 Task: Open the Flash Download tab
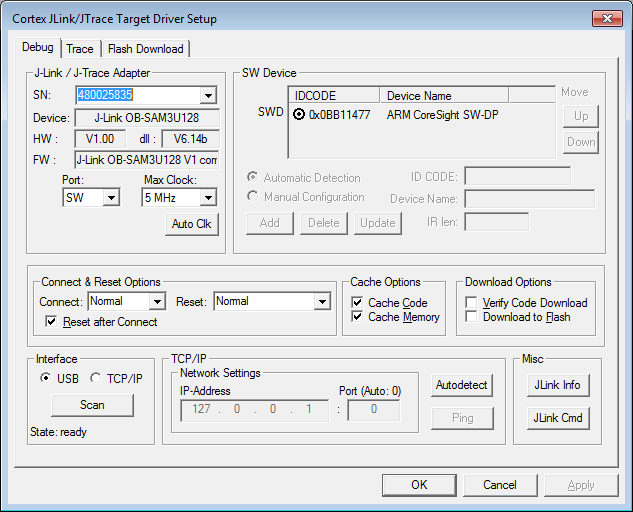pyautogui.click(x=145, y=49)
